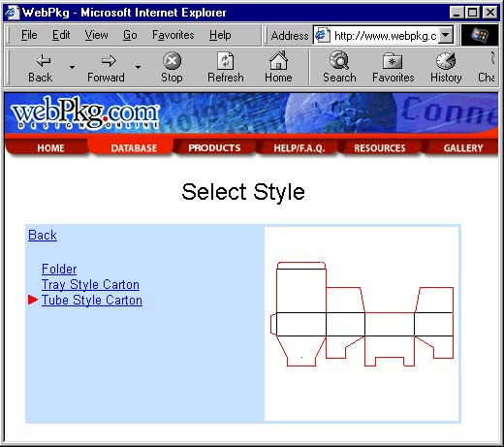This screenshot has height=447, width=504.
Task: Click the webPkg.com logo banner
Action: (85, 113)
